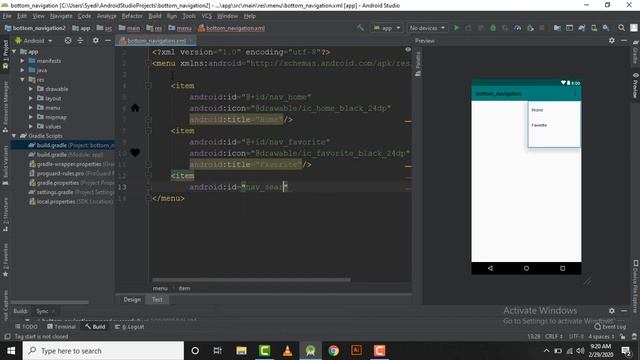640x360 pixels.
Task: Toggle the 1: Project tool window
Action: [5, 54]
